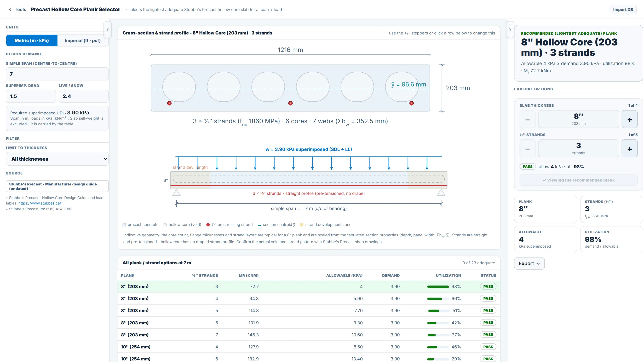Switch to Imperial (ft · psf) units
The image size is (644, 362).
click(x=83, y=40)
